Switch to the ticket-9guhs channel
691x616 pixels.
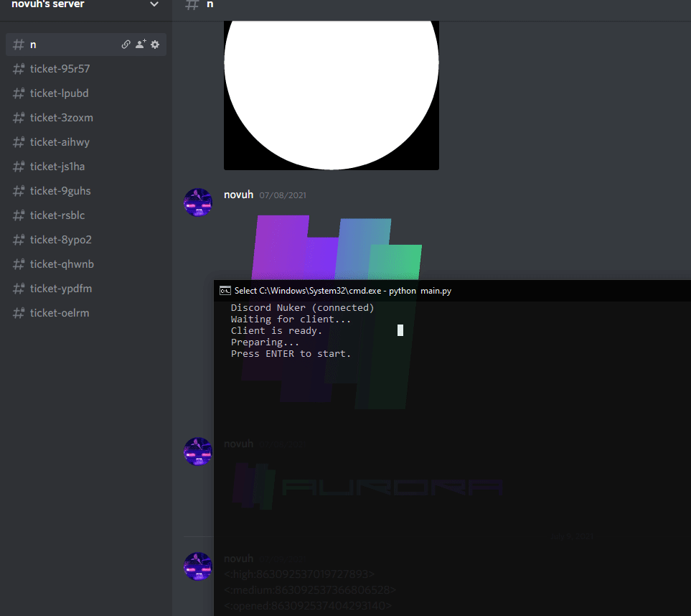(x=61, y=190)
